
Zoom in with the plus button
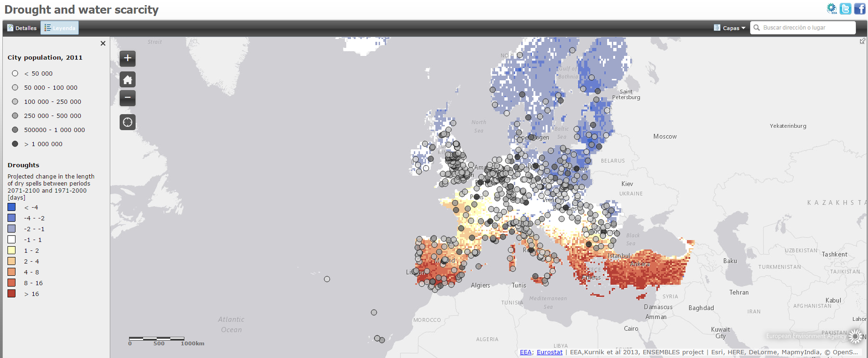(x=128, y=58)
